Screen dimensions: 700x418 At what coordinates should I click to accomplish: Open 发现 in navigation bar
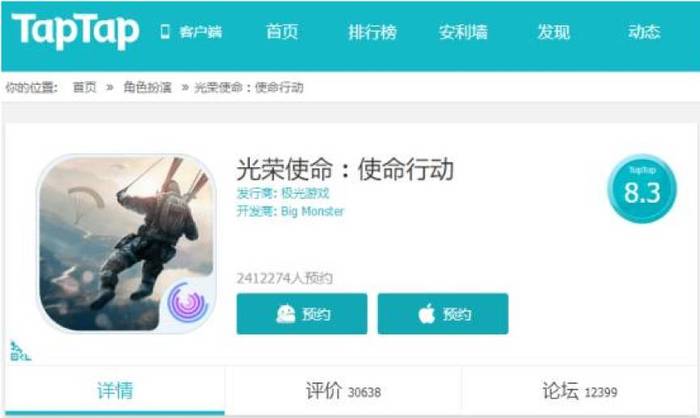(554, 32)
